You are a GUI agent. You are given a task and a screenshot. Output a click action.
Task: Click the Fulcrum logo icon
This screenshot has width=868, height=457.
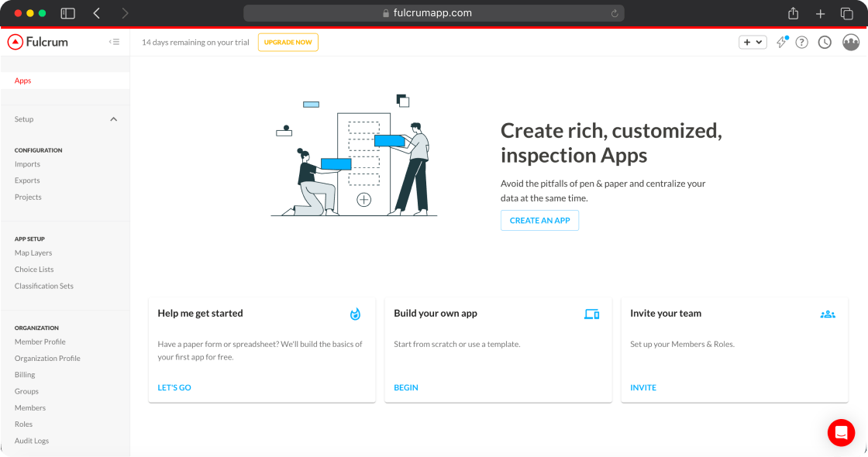click(15, 42)
